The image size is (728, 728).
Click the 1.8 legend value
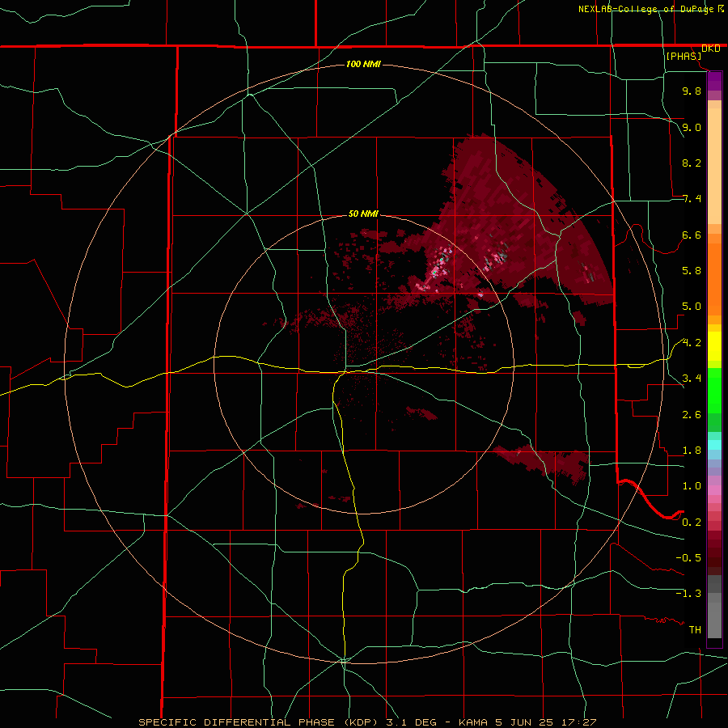click(x=692, y=451)
